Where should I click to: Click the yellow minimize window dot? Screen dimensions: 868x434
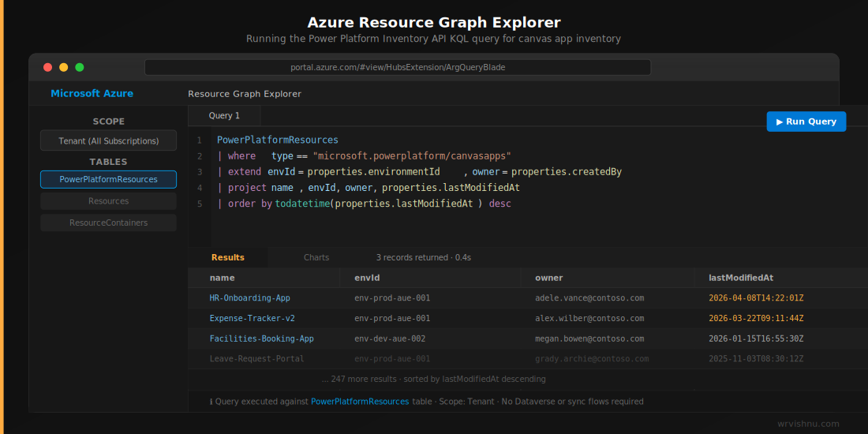pyautogui.click(x=64, y=68)
